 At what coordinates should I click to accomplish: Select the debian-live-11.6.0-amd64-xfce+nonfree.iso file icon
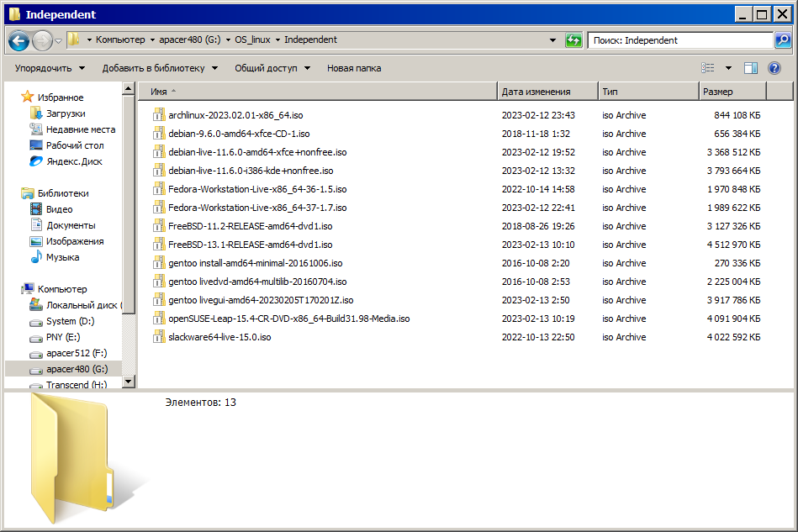click(x=159, y=152)
